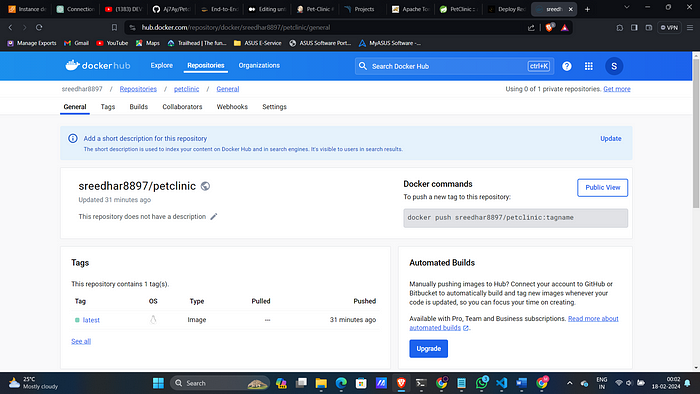Edit repository description with pencil icon
700x394 pixels.
pos(214,216)
